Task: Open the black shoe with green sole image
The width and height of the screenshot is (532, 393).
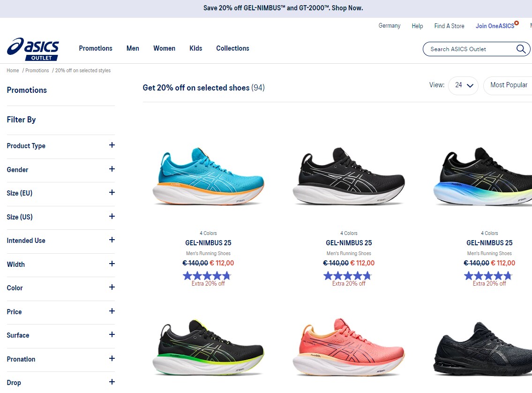Action: point(208,347)
